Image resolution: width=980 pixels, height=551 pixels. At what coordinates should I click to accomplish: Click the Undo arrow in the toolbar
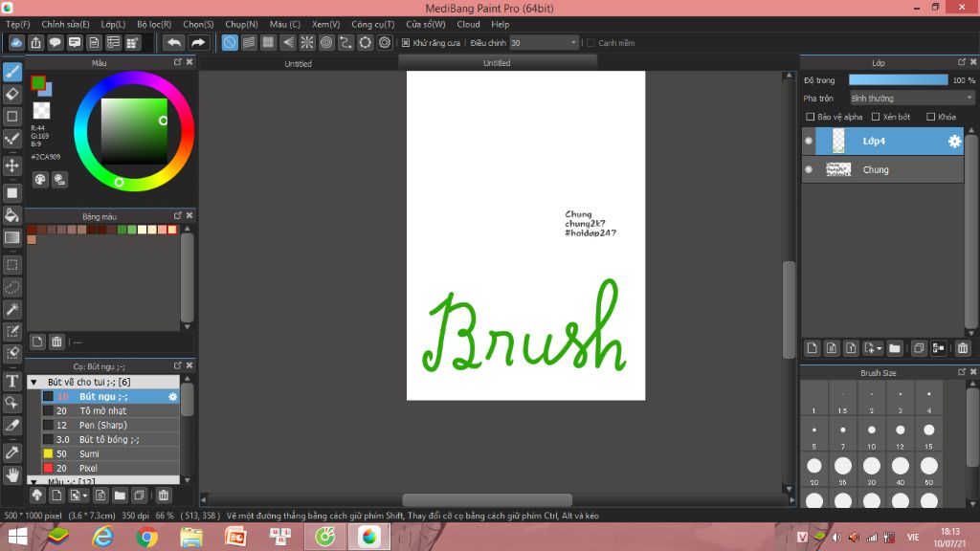(174, 42)
